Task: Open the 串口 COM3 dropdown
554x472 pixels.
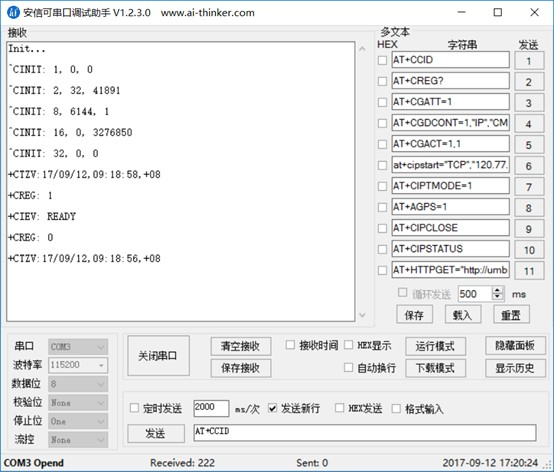Action: coord(78,347)
